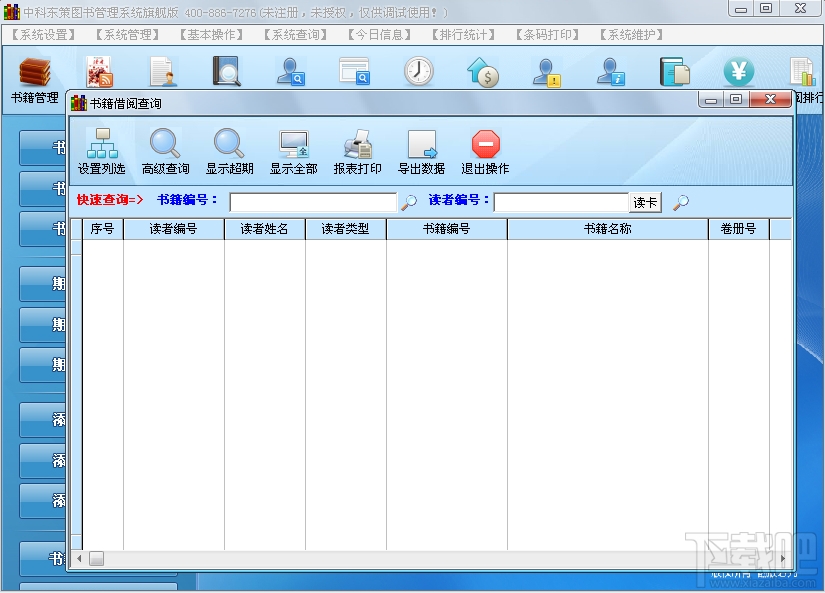Open 【条码打印】 menu
825x593 pixels.
pyautogui.click(x=547, y=35)
